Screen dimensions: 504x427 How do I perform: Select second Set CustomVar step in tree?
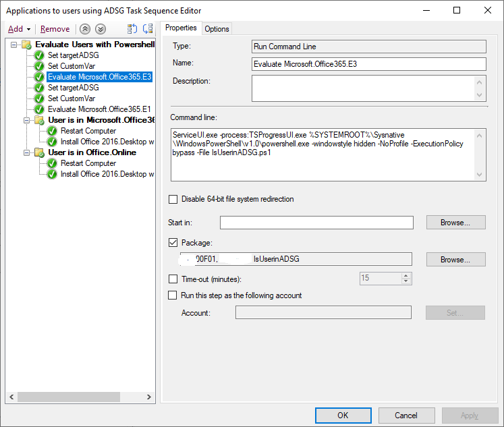click(72, 98)
